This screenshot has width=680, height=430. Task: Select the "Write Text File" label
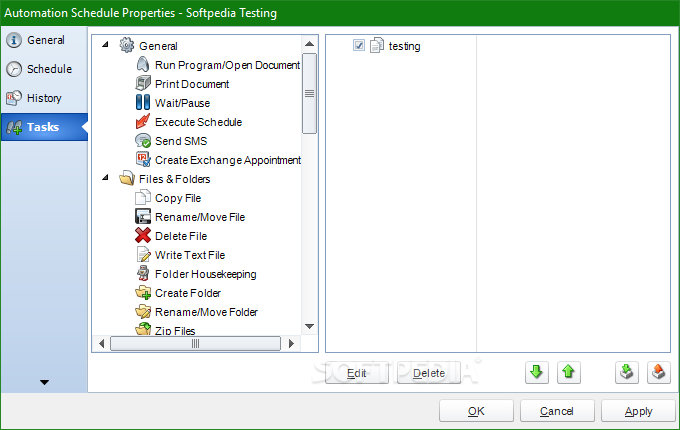pos(190,255)
